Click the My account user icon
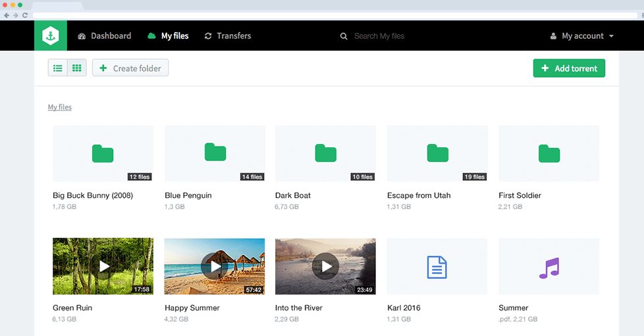This screenshot has height=336, width=644. pyautogui.click(x=553, y=36)
